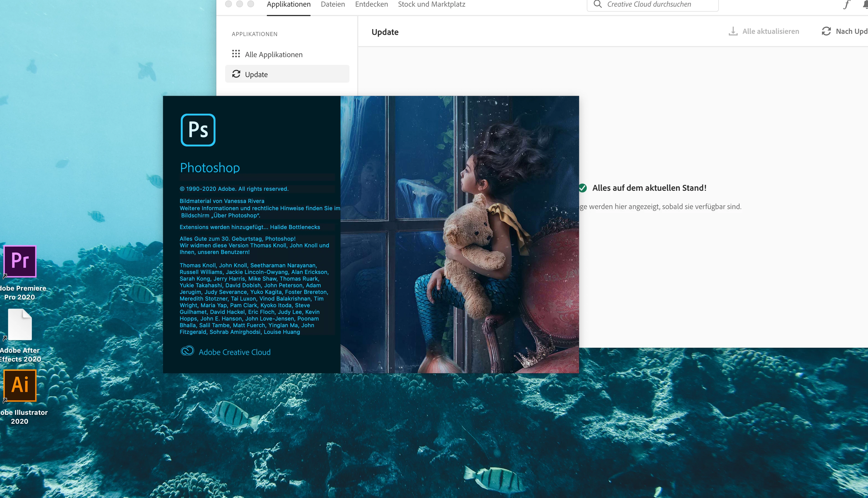Viewport: 868px width, 498px height.
Task: Click the green up-to-date checkmark icon
Action: (x=583, y=188)
